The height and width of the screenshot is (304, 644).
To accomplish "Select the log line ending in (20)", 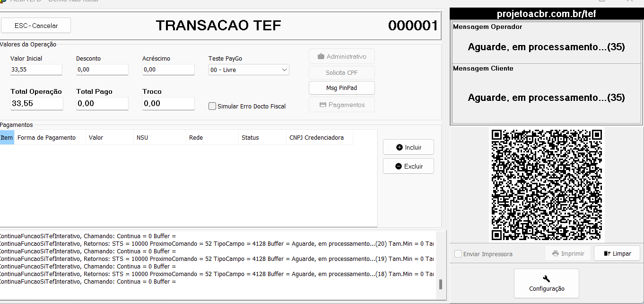I will pos(217,243).
